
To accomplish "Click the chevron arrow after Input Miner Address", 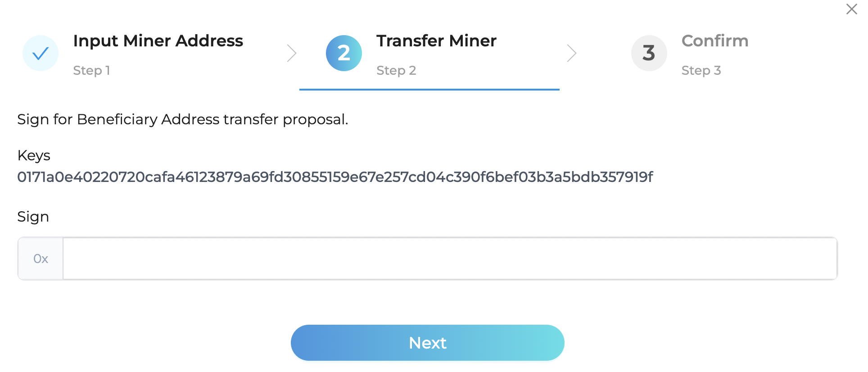I will [x=292, y=53].
